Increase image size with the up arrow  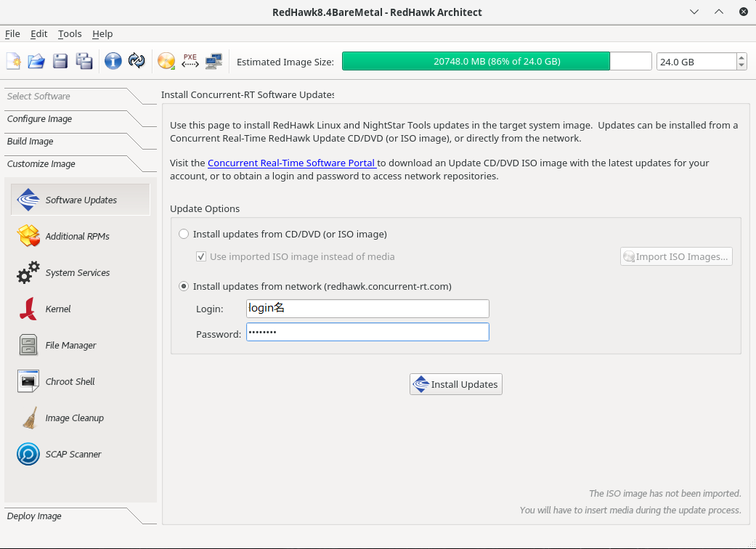pos(742,57)
